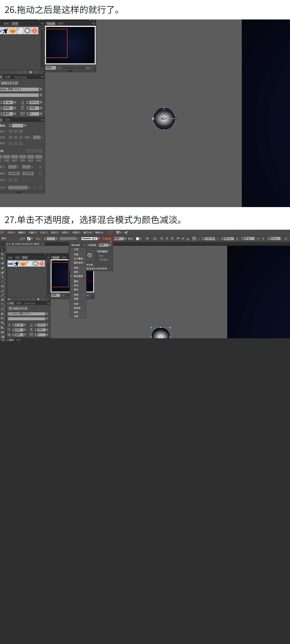
Task: Click trash icon in step 27 Symbols panel
Action: 43,299
